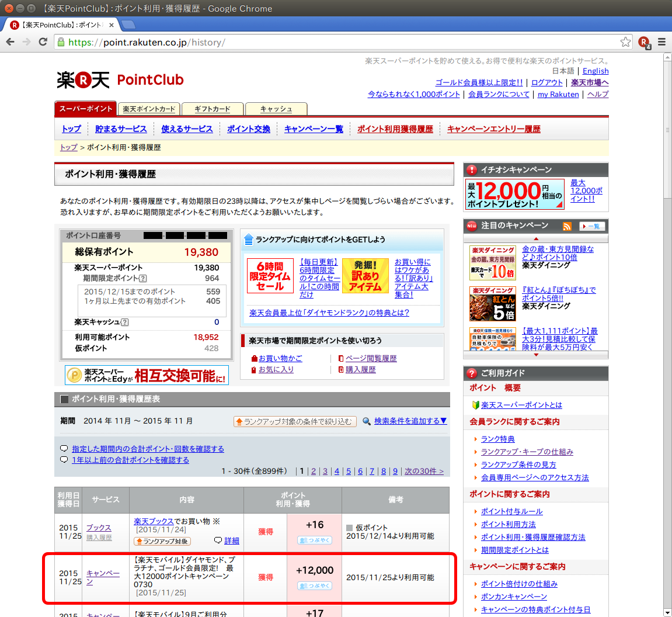This screenshot has height=617, width=672.
Task: Click the browser forward arrow
Action: click(27, 42)
